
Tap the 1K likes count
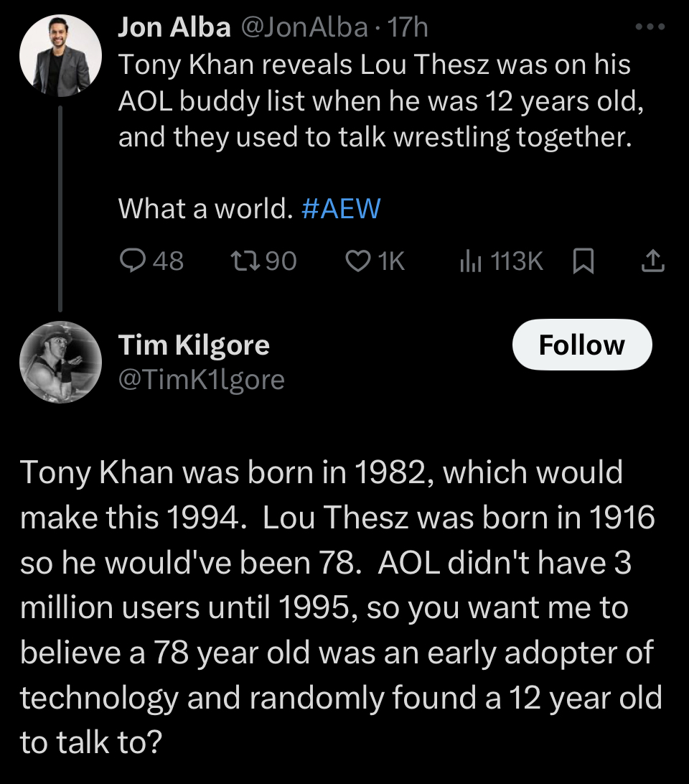pos(391,261)
